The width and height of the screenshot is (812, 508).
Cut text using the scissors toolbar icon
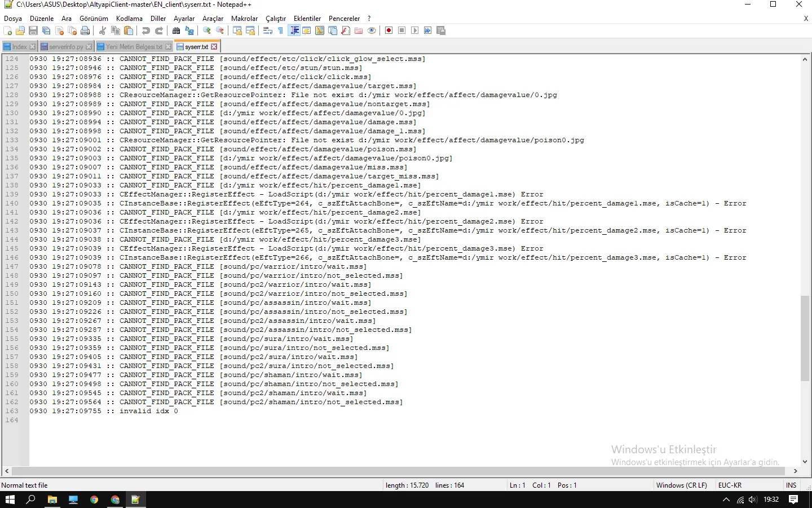(102, 30)
